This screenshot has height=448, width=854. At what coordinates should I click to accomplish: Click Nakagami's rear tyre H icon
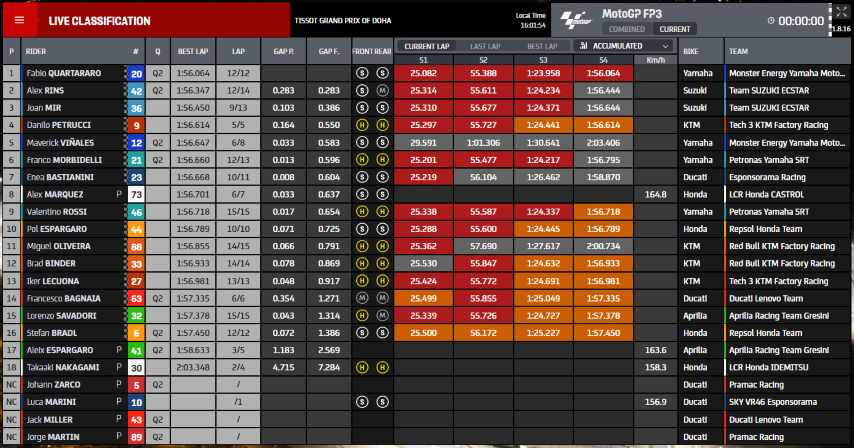(382, 367)
